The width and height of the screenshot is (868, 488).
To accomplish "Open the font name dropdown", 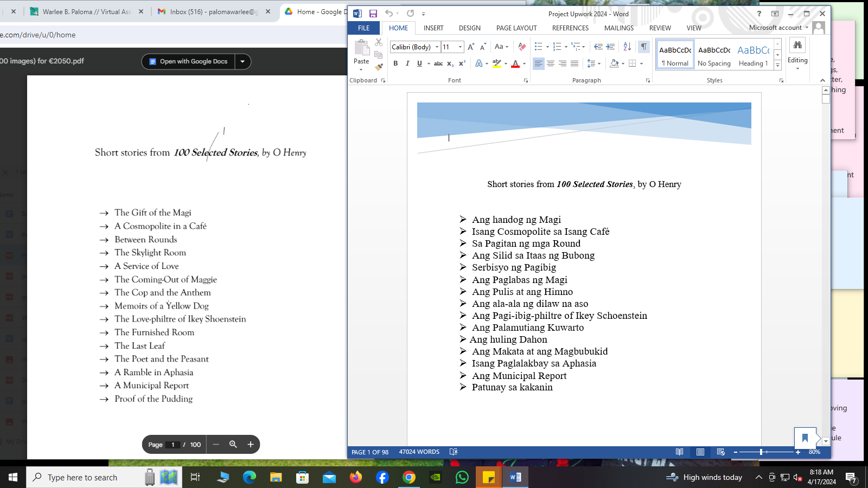I will tap(437, 47).
